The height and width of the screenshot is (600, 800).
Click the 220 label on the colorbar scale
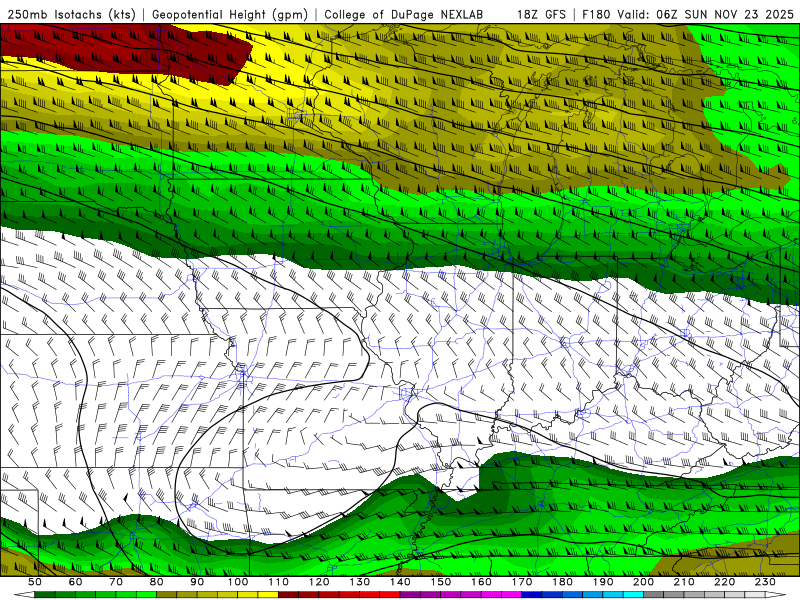point(725,582)
